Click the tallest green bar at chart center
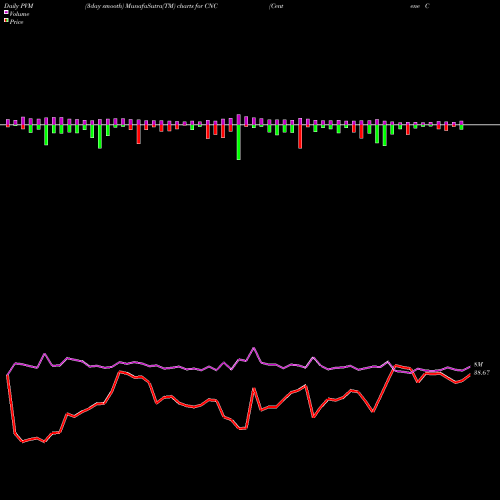Image resolution: width=500 pixels, height=500 pixels. point(239,142)
